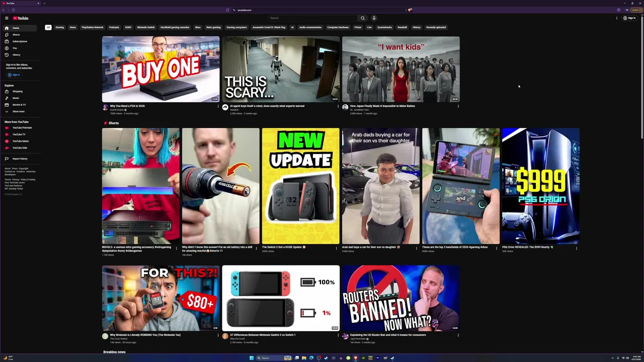Select the News filter chip
The image size is (644, 362).
tap(73, 27)
